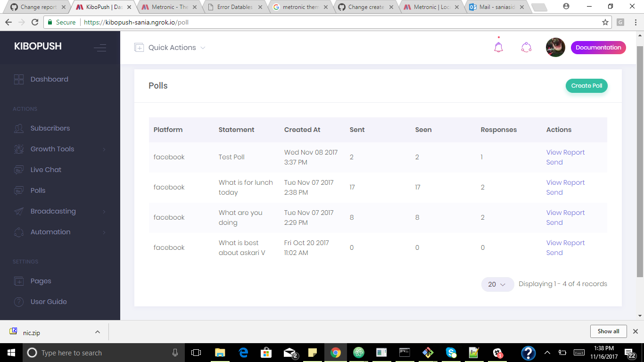Click the Chrome extension G icon
This screenshot has width=644, height=362.
[620, 22]
